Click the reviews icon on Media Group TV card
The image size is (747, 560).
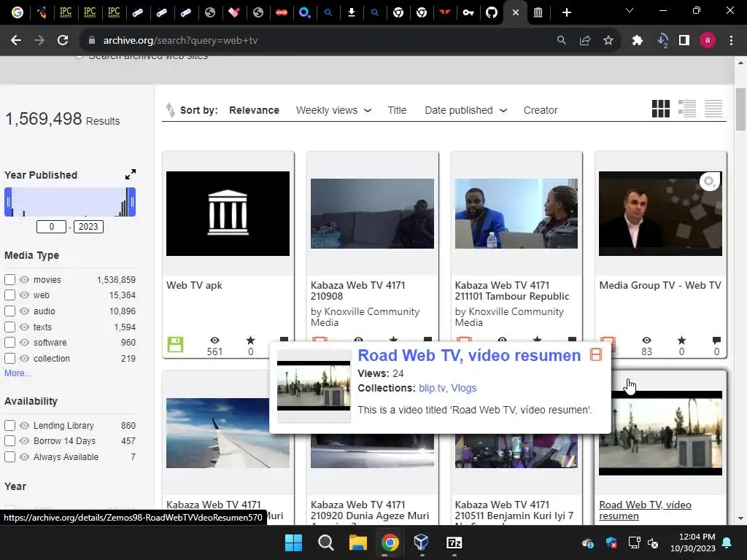(716, 340)
